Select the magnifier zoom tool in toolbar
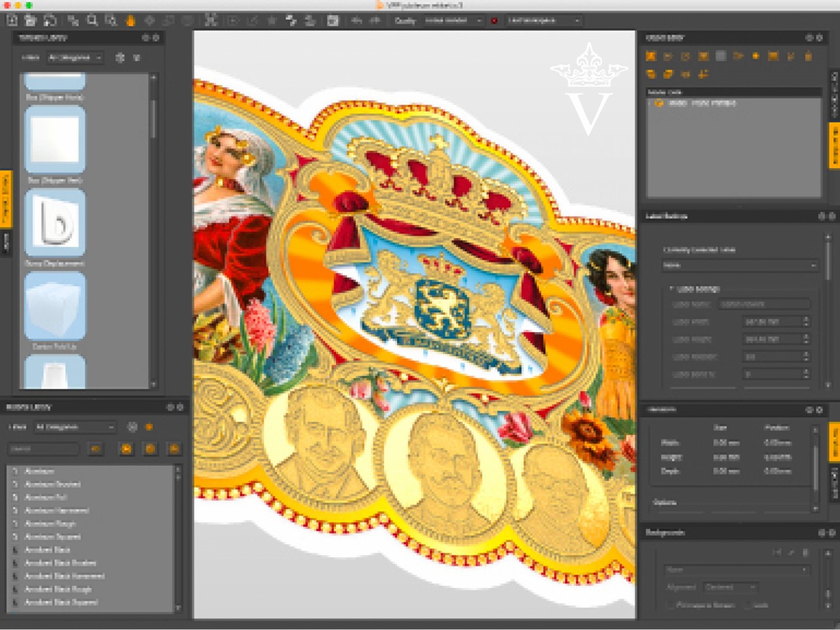This screenshot has height=630, width=840. (x=93, y=20)
